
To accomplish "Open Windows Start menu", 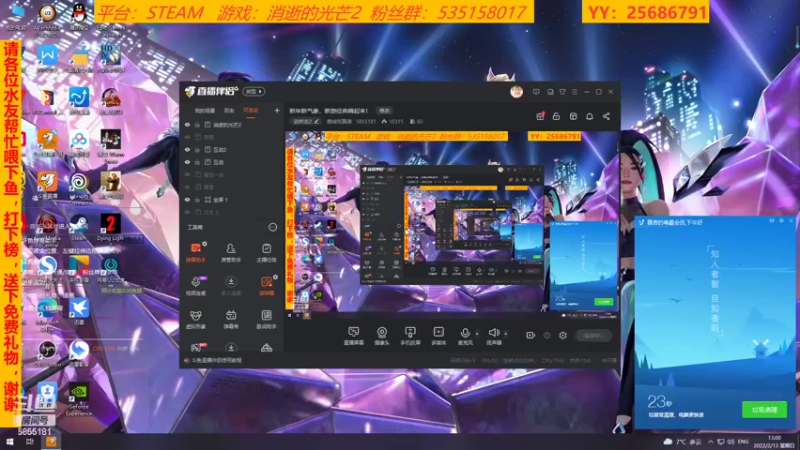I will click(9, 442).
